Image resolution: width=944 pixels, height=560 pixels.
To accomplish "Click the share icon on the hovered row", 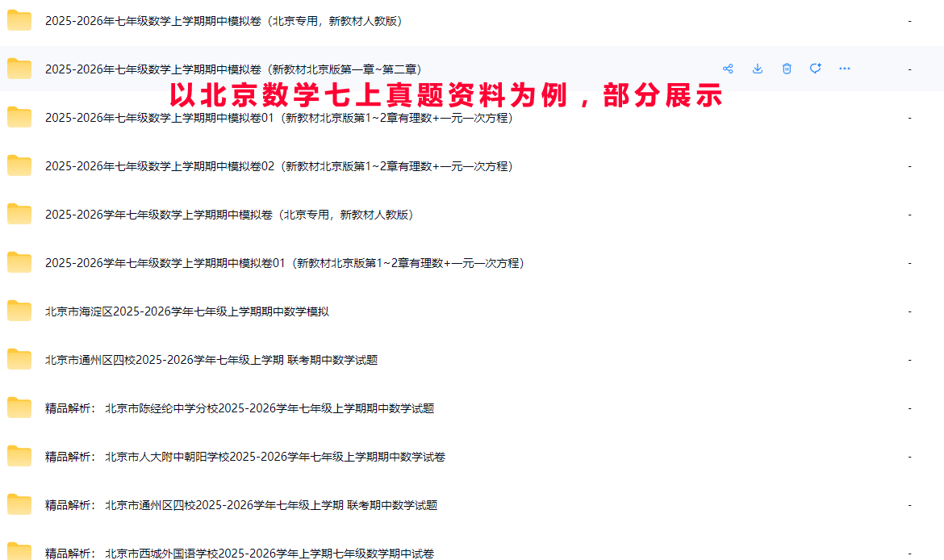I will point(728,69).
